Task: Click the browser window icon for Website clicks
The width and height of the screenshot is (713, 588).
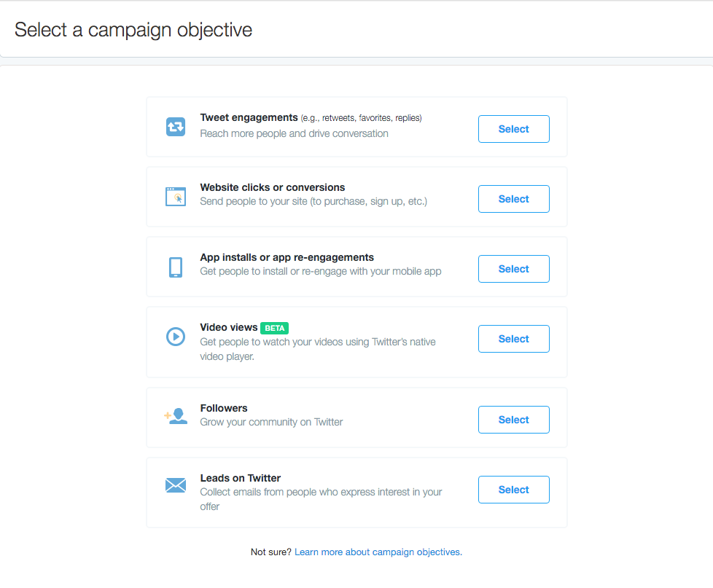Action: tap(176, 197)
